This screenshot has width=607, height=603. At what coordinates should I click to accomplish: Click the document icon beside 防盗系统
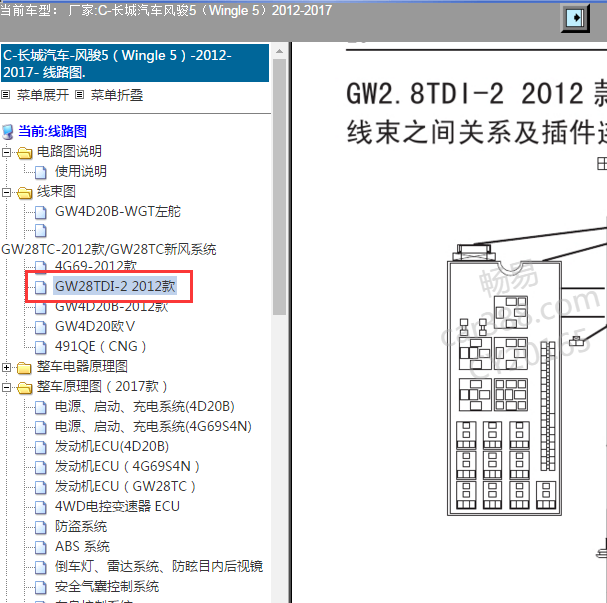coord(41,527)
